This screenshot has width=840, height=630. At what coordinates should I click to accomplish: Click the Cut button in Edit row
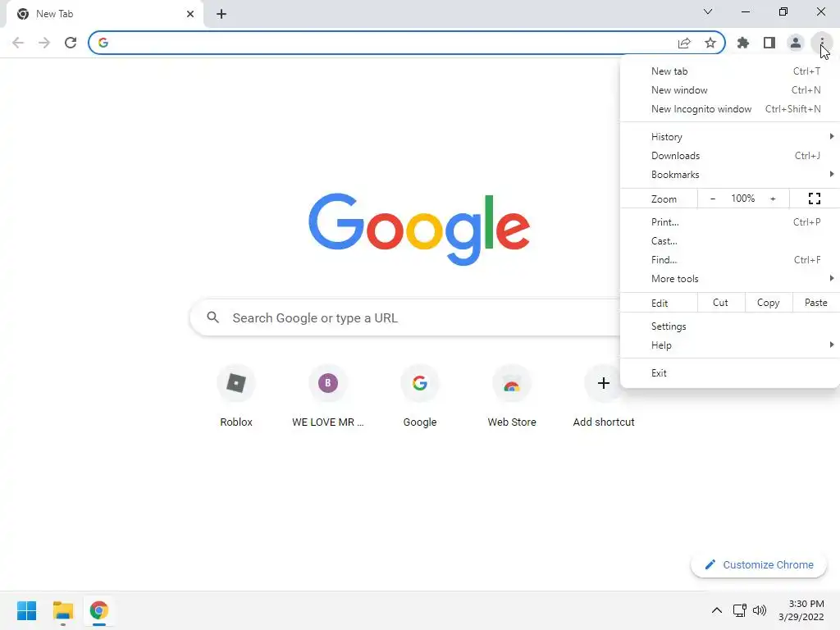tap(720, 303)
